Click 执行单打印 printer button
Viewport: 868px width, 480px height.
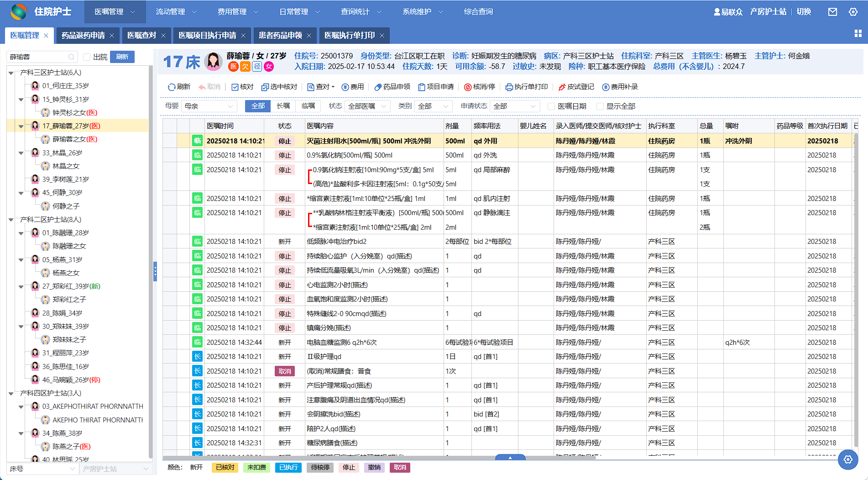pos(527,87)
